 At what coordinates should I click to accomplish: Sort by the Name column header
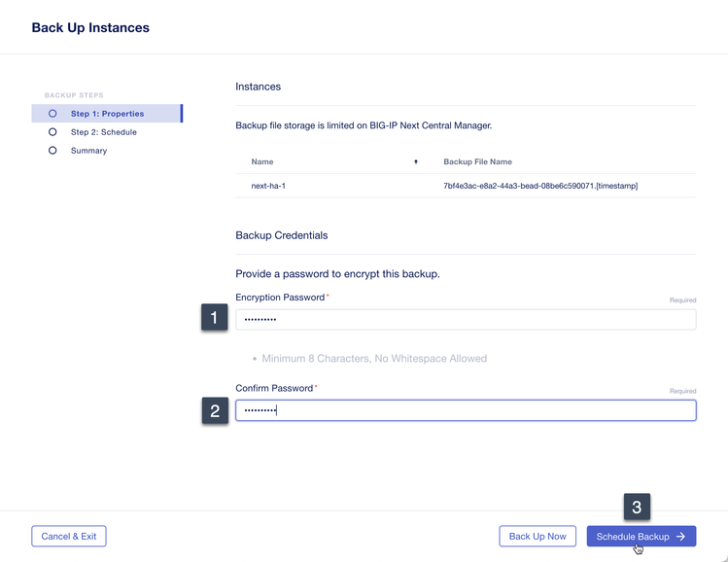pyautogui.click(x=262, y=161)
